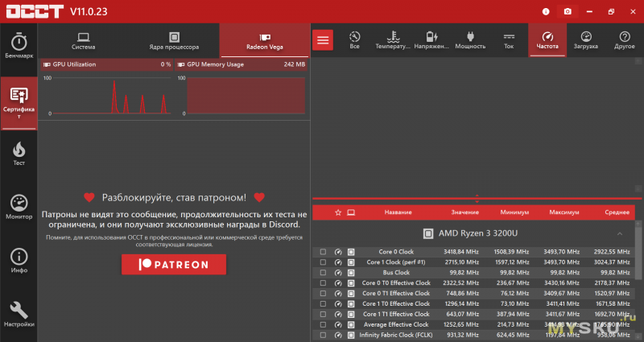Click the CPU chip icon in Bus Clock row
Screen dimensions: 644x342
click(x=351, y=273)
